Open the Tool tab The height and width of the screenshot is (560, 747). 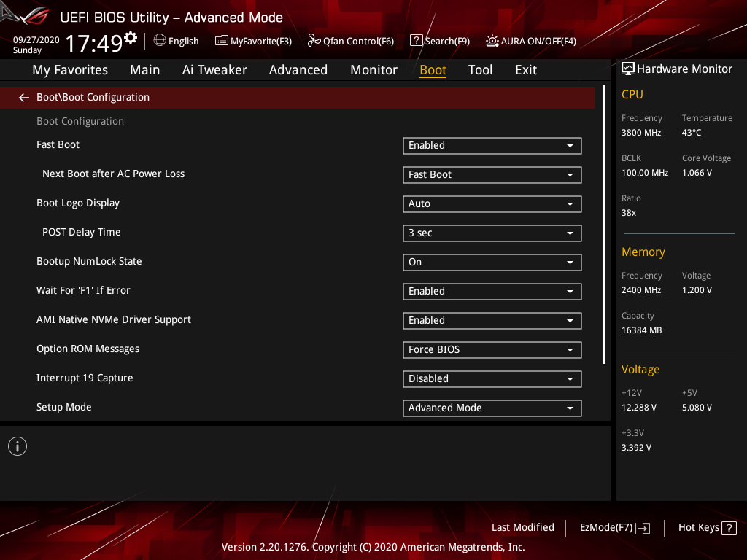coord(480,70)
